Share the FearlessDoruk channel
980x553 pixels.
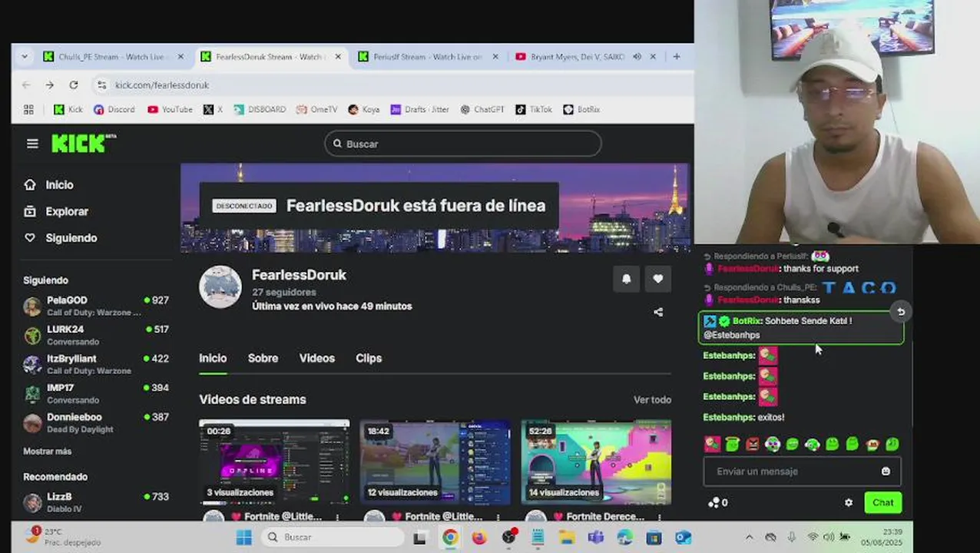(x=658, y=312)
